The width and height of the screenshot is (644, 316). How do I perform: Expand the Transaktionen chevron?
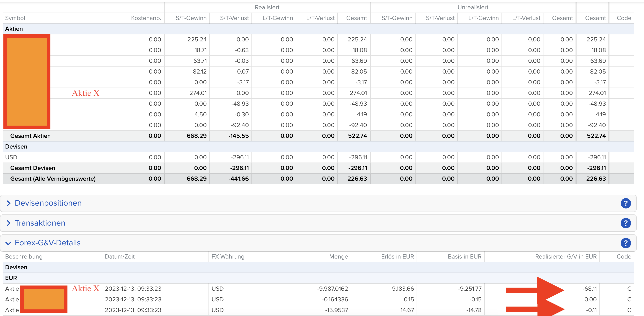[x=8, y=223]
